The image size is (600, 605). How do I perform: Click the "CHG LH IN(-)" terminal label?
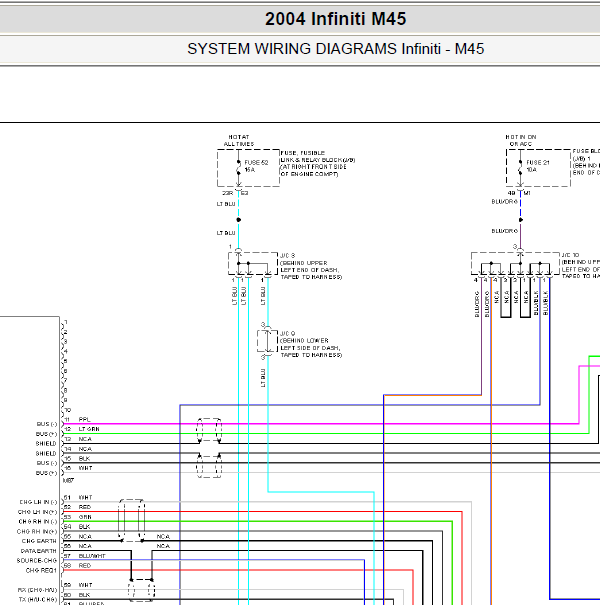tap(38, 502)
